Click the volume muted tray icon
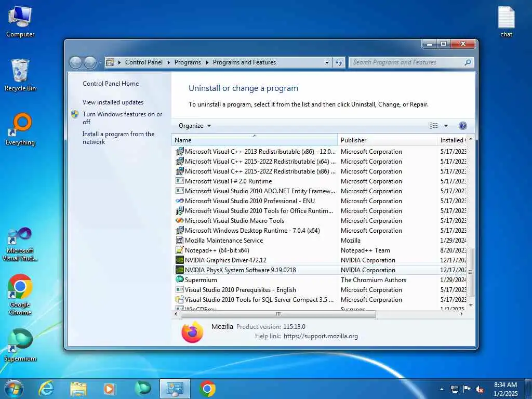Image resolution: width=532 pixels, height=399 pixels. coord(480,389)
